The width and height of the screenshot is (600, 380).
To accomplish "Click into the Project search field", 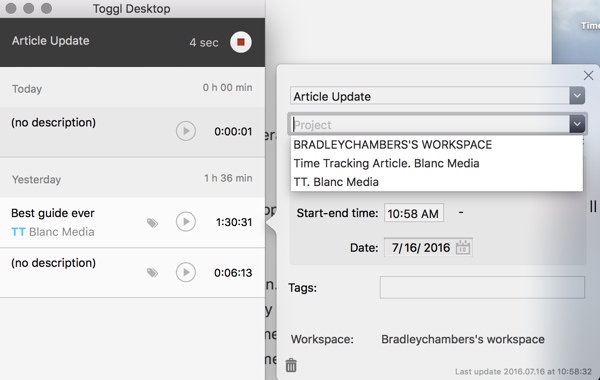I will (x=430, y=124).
